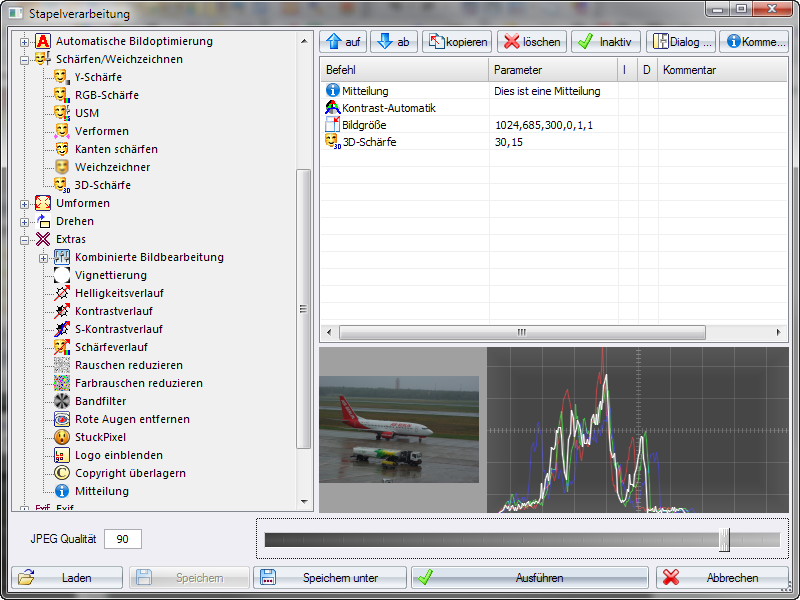Click the JPEG quality slider handle
Viewport: 800px width, 600px height.
725,539
